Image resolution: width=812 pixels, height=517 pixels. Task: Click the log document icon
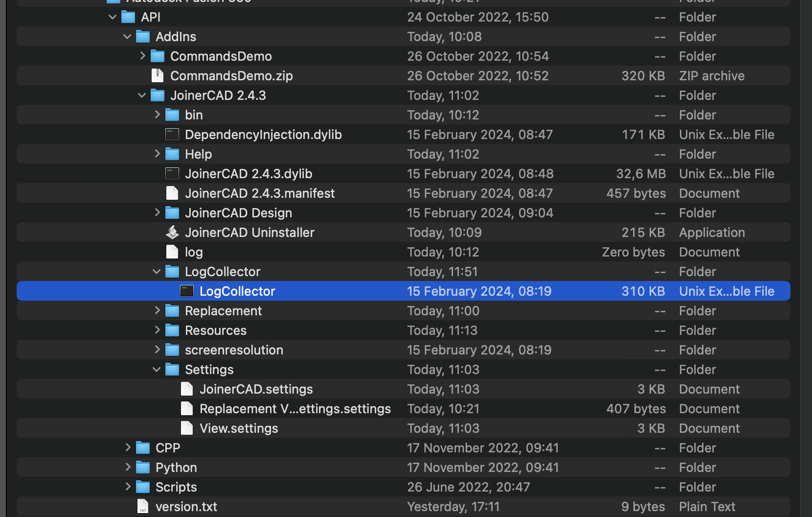pyautogui.click(x=172, y=252)
